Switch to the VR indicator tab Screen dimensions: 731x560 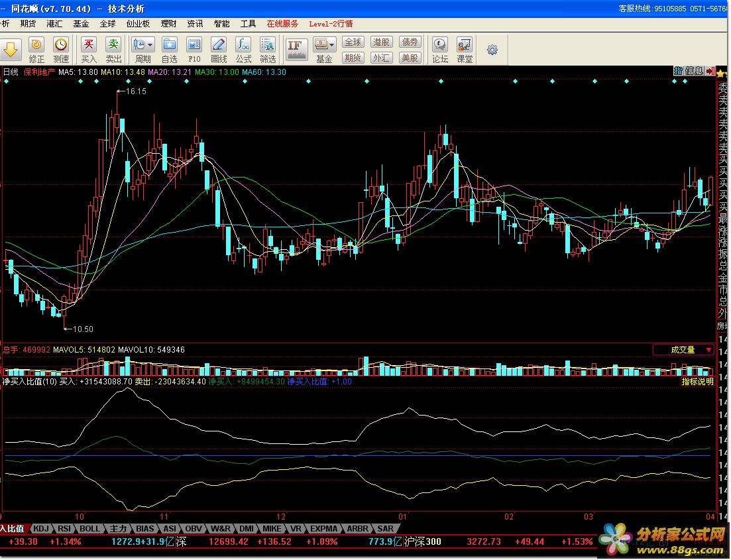296,529
